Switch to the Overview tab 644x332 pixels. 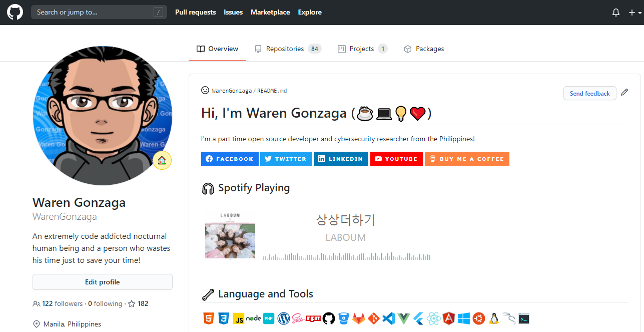click(x=217, y=49)
